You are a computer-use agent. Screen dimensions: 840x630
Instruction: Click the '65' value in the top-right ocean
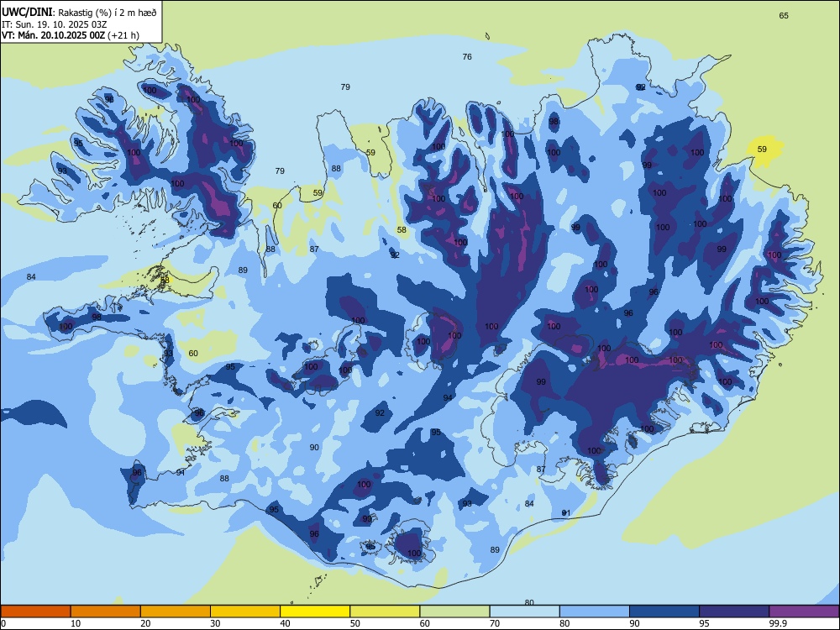coord(784,15)
